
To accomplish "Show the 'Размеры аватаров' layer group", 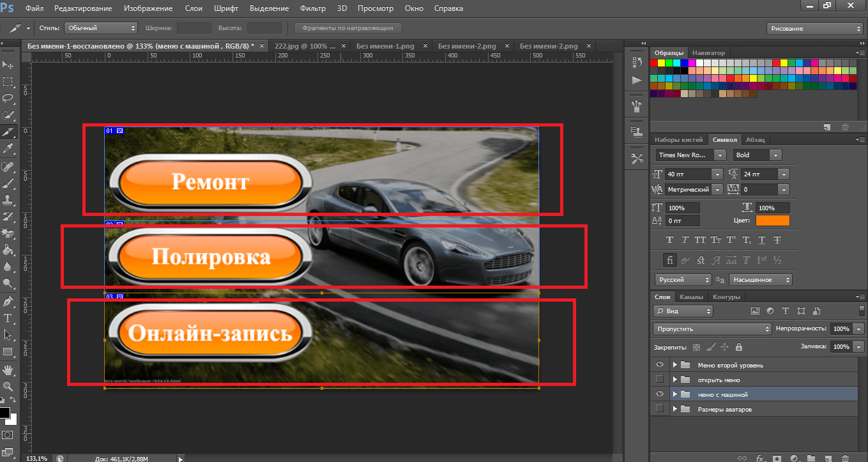I will pyautogui.click(x=660, y=409).
